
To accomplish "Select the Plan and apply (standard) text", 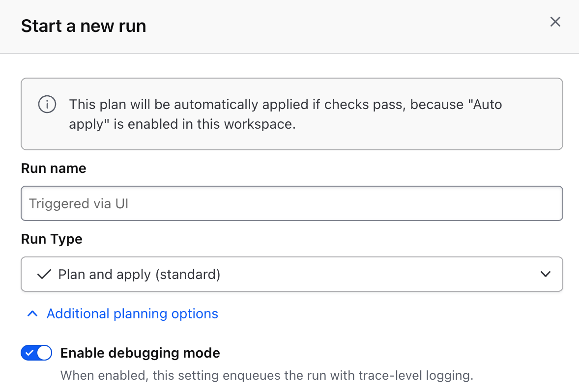I will 139,274.
